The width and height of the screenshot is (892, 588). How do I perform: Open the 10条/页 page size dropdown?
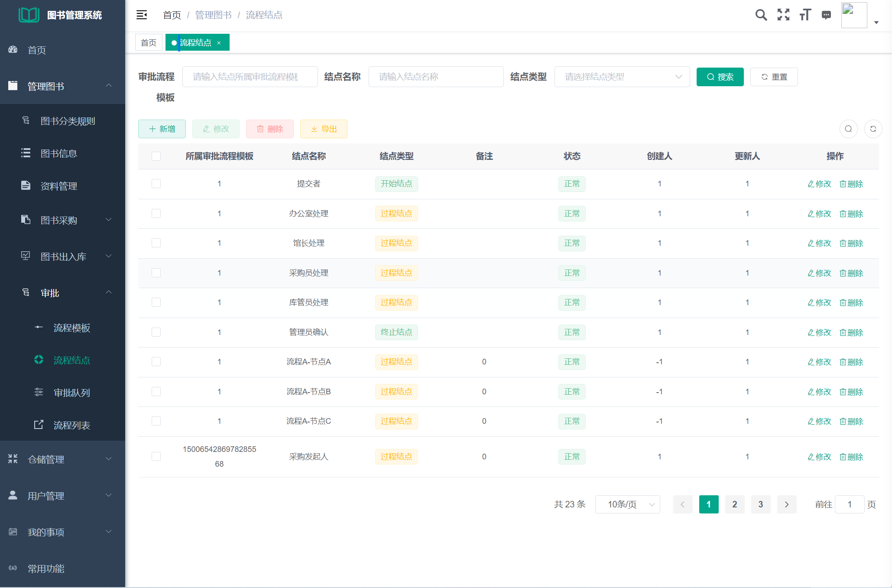pos(627,504)
